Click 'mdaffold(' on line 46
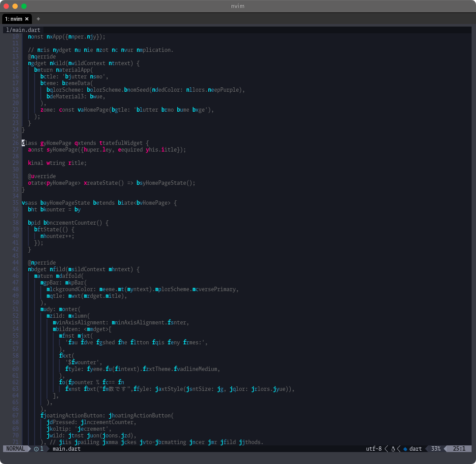Screen dimensions: 476x464 pos(70,276)
